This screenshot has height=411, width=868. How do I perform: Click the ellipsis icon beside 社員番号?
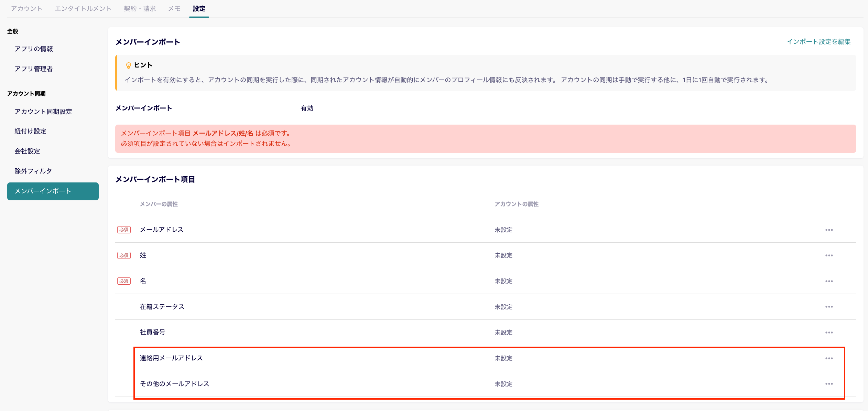[x=829, y=332]
